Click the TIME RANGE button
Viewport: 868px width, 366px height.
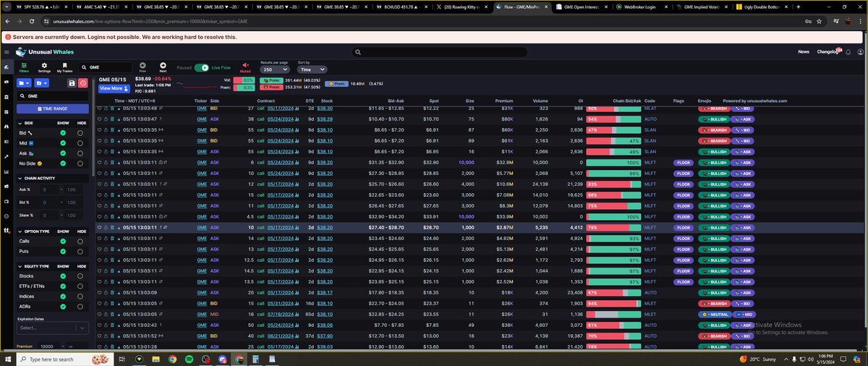(x=53, y=108)
